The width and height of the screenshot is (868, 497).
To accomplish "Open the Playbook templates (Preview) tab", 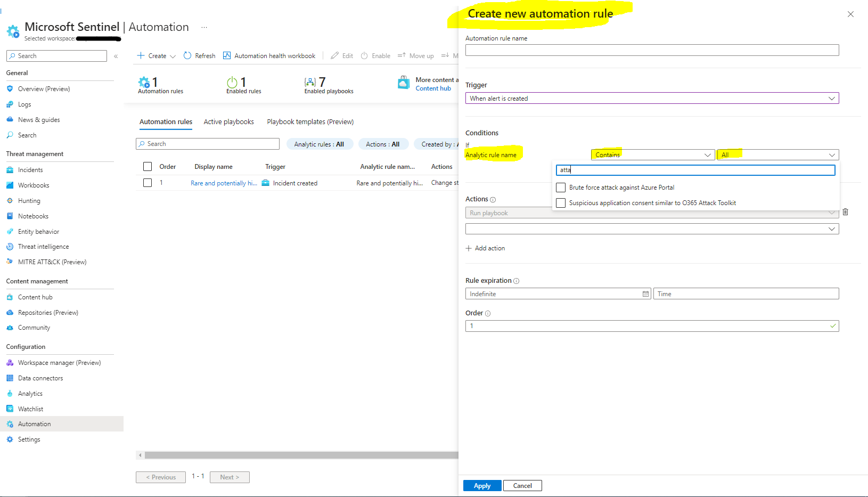I will pyautogui.click(x=310, y=121).
